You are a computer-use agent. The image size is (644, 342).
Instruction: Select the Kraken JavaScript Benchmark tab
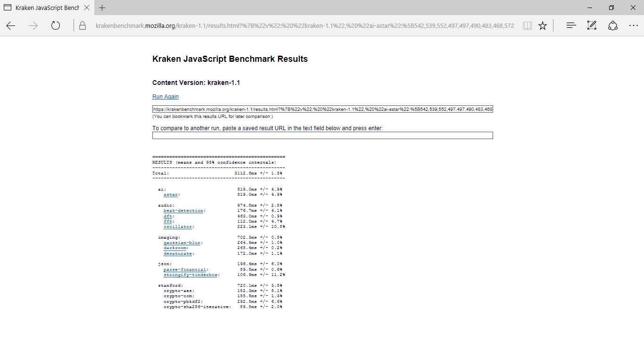[47, 8]
